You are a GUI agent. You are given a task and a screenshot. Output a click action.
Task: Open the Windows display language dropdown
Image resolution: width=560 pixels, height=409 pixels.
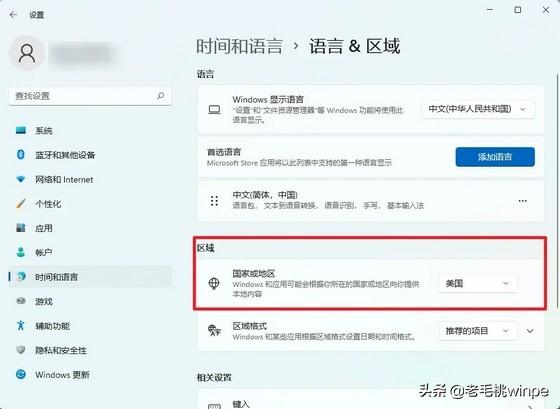478,109
